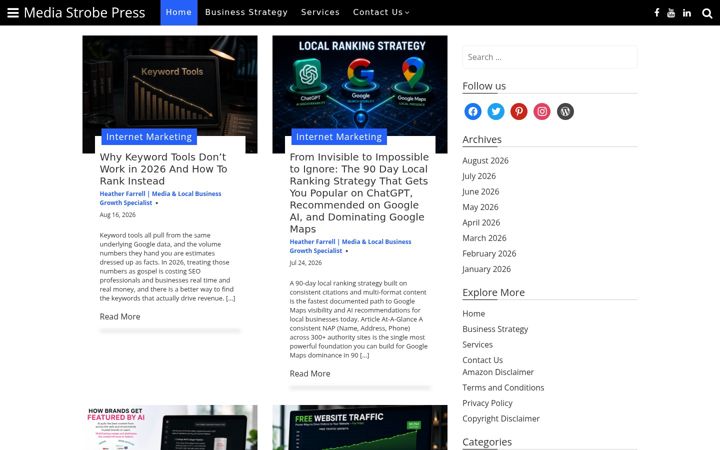
Task: Open the April 2026 archive
Action: point(481,223)
